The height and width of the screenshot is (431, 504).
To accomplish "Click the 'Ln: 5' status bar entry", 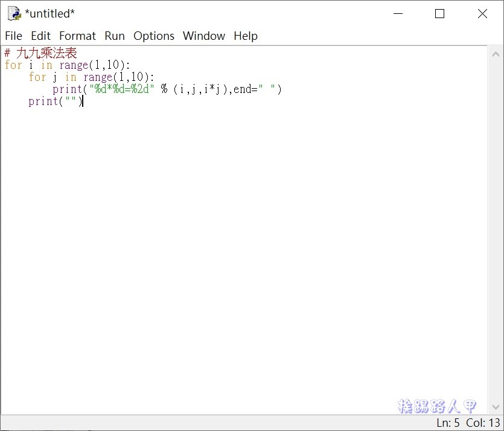I will click(x=448, y=423).
